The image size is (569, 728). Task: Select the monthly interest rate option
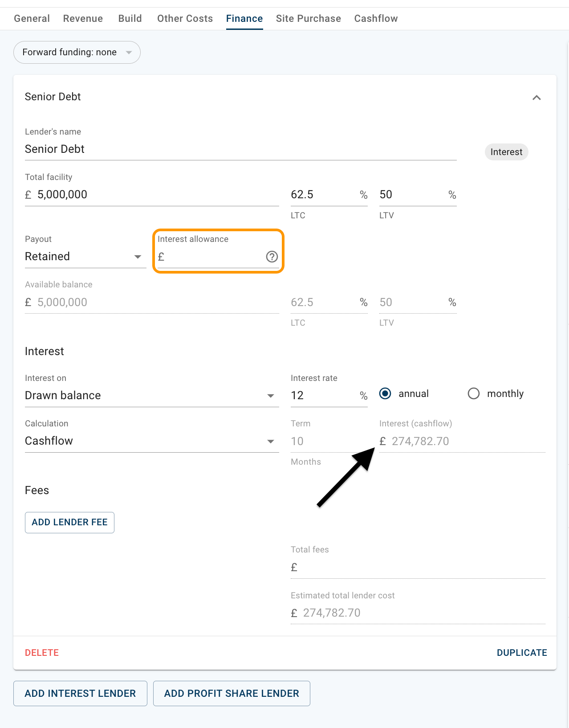(474, 394)
